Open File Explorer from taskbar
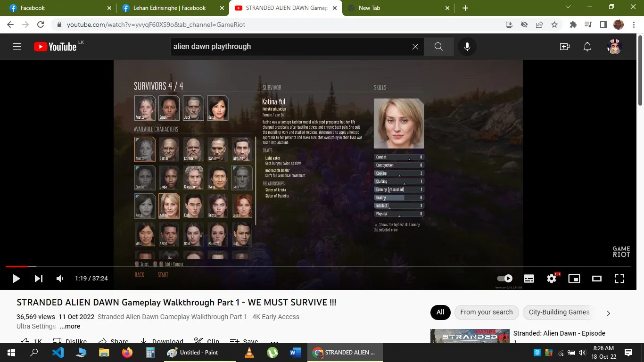The image size is (644, 362). coord(104,353)
